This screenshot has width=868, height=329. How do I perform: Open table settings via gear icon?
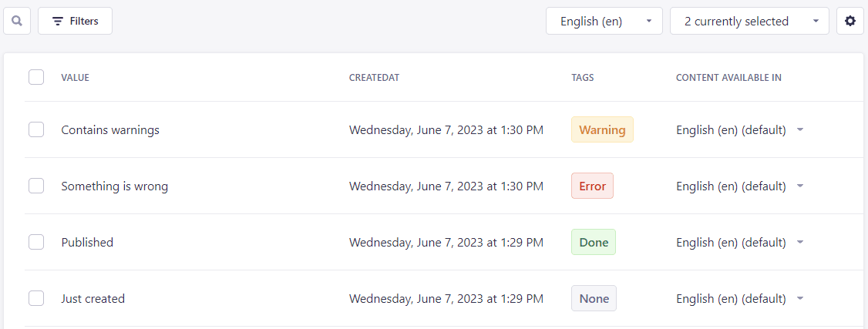tap(849, 21)
